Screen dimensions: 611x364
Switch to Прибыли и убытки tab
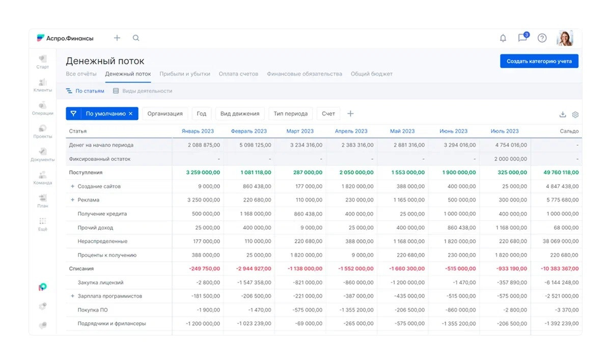point(185,74)
